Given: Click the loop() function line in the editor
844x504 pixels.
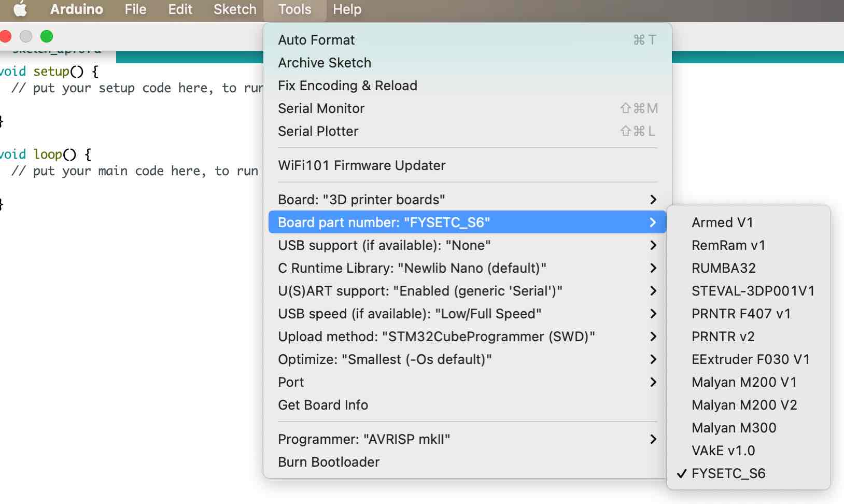Looking at the screenshot, I should tap(46, 154).
